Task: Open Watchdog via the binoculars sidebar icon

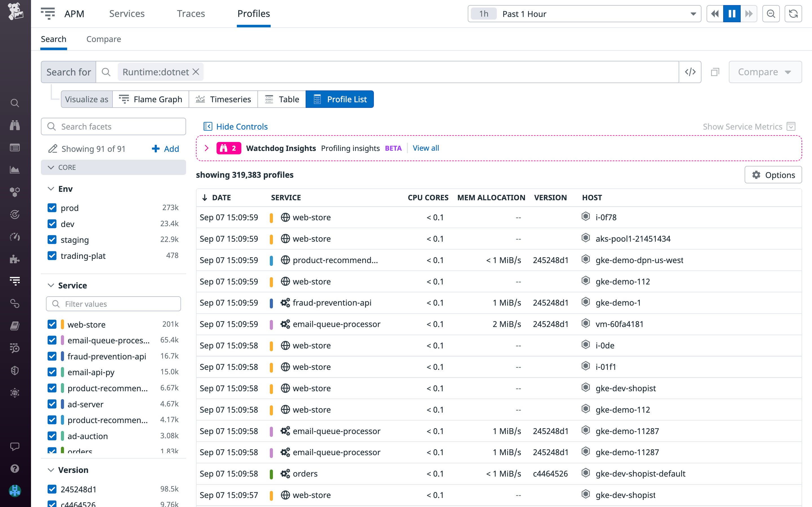Action: [15, 125]
